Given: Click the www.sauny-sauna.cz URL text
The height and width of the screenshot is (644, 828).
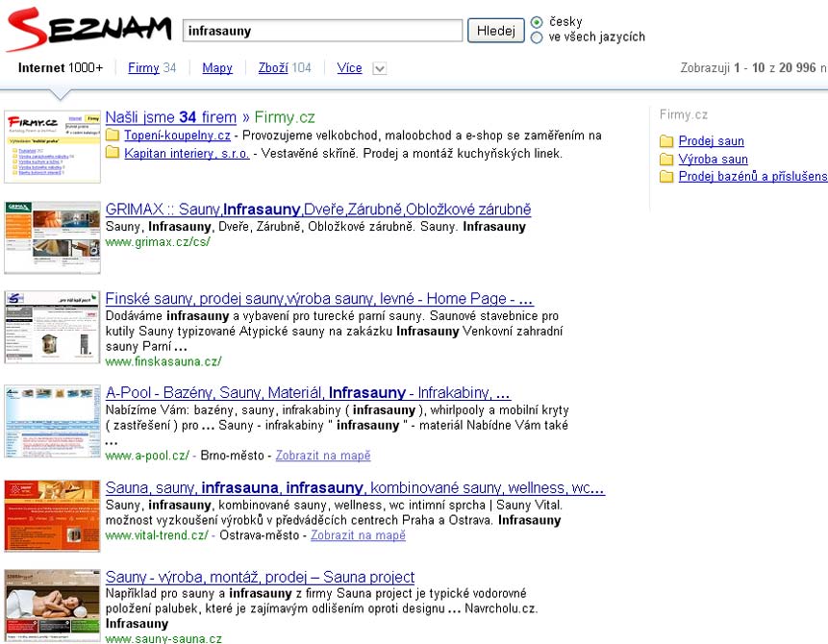Looking at the screenshot, I should click(163, 639).
